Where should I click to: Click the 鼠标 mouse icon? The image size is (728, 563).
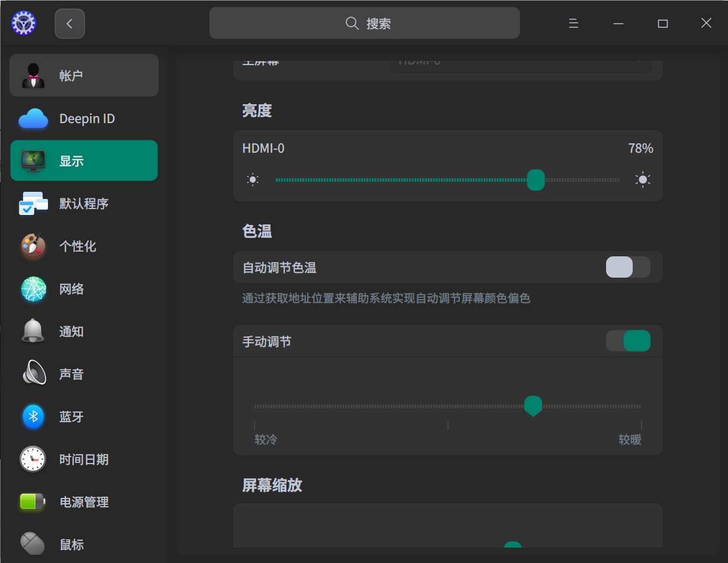[x=33, y=543]
